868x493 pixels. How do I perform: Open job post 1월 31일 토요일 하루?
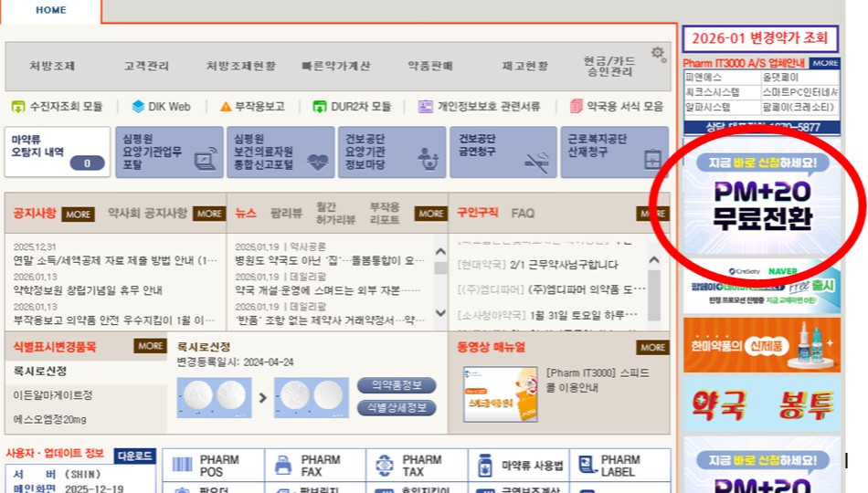point(547,315)
